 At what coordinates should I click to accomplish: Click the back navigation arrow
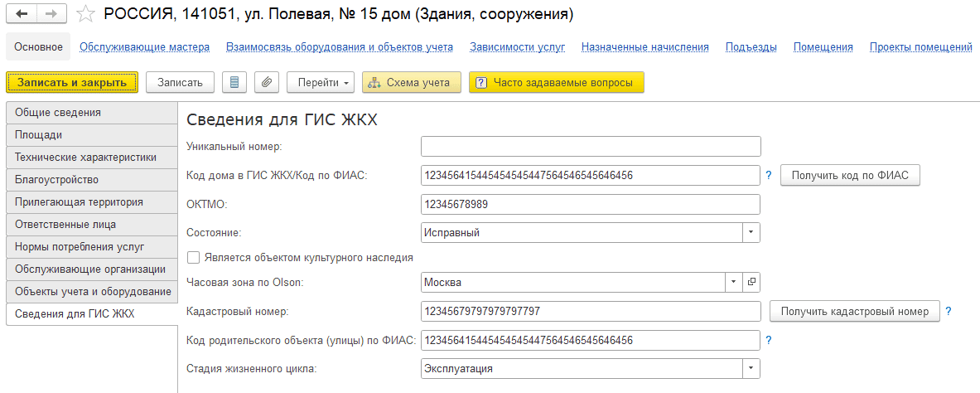click(22, 14)
